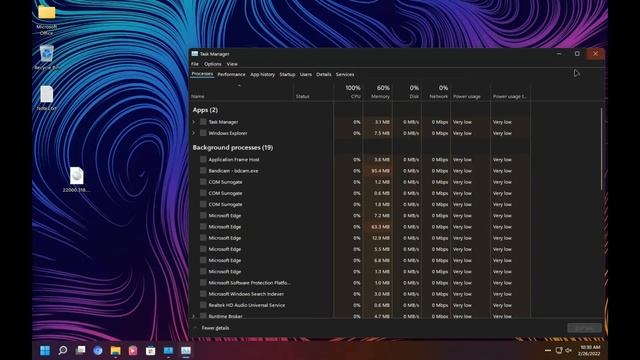Select the 22000.318 file on the desktop

click(x=76, y=180)
